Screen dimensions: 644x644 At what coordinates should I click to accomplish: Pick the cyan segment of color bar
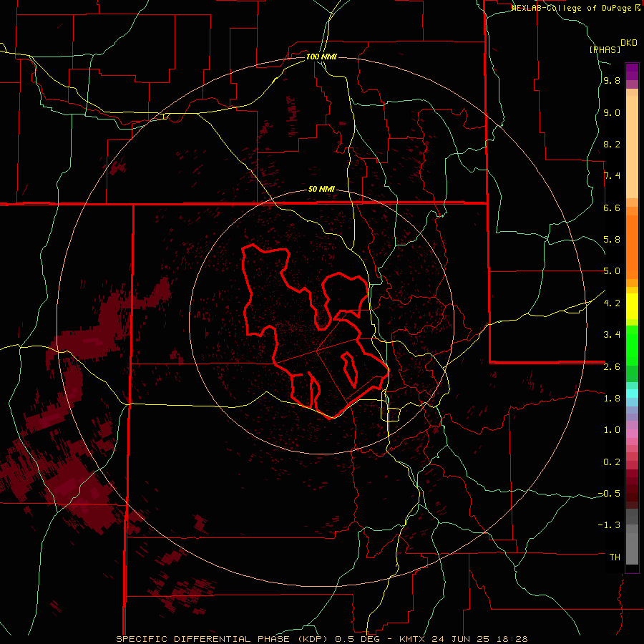point(632,394)
